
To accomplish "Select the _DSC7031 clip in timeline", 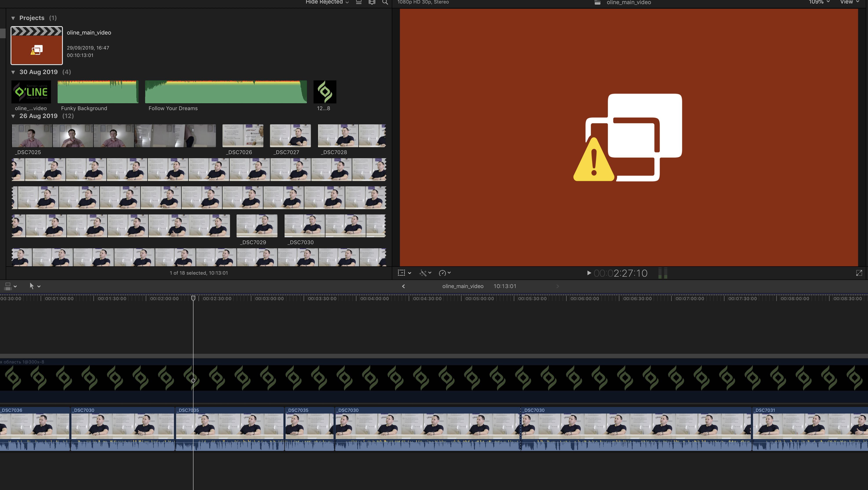I will click(x=810, y=429).
